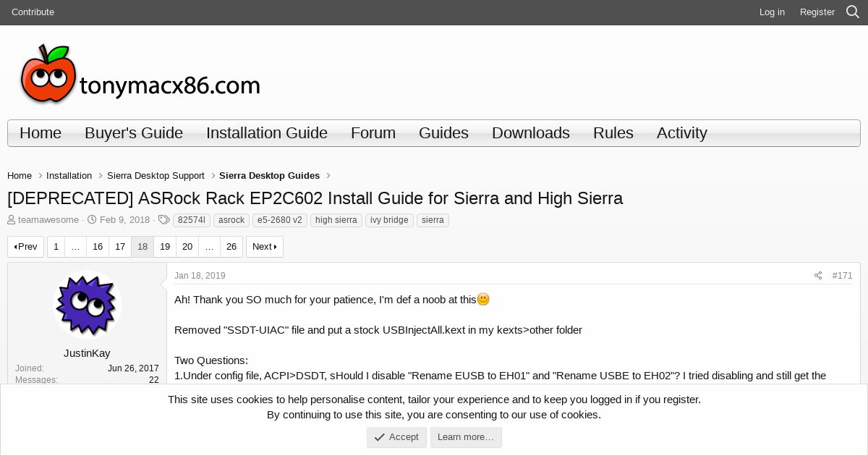Expand the ellipsis before page 26
This screenshot has height=456, width=868.
point(209,247)
